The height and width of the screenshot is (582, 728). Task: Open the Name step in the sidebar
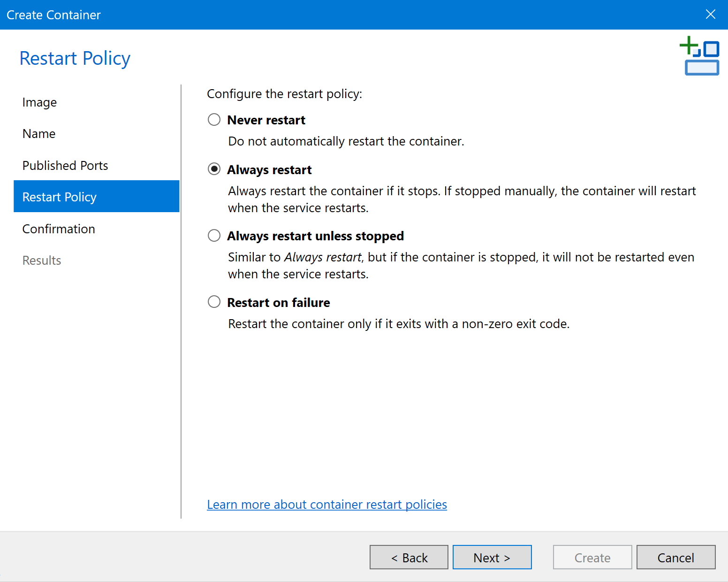(x=39, y=134)
